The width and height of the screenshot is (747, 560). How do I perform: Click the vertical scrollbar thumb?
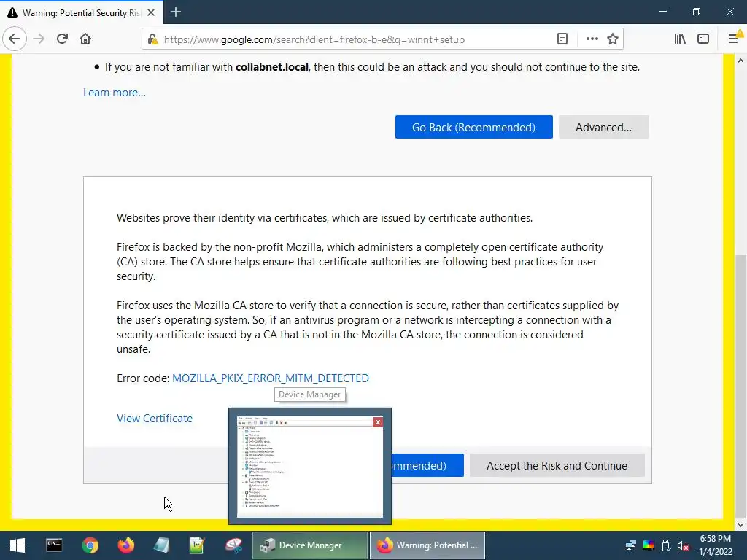pos(740,385)
